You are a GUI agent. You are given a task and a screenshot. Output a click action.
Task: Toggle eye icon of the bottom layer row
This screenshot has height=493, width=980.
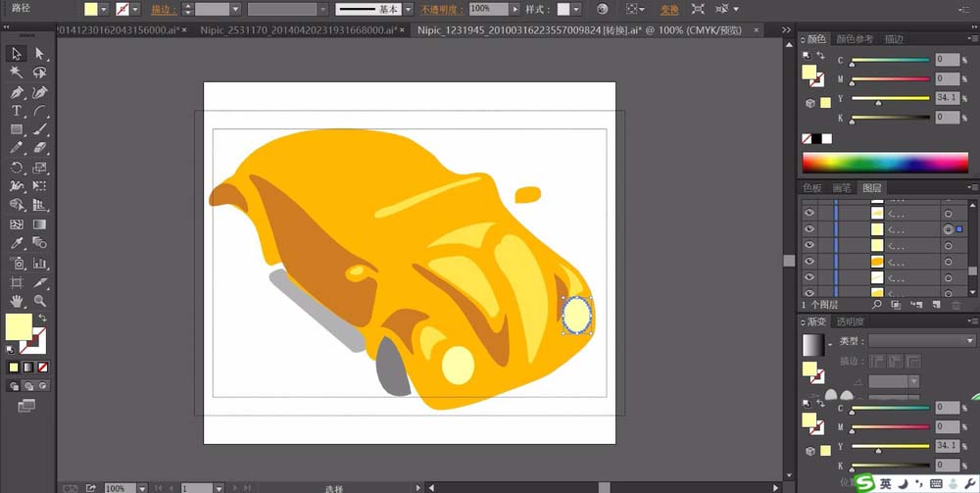[809, 292]
